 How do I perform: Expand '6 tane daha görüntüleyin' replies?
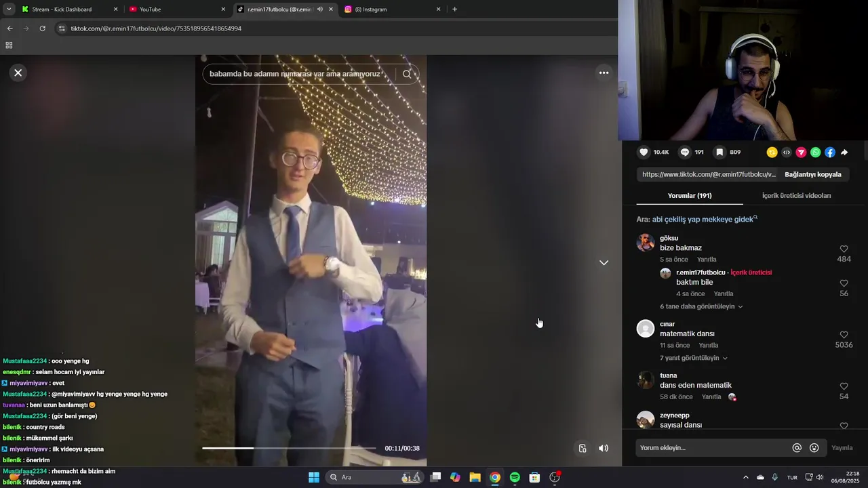701,306
